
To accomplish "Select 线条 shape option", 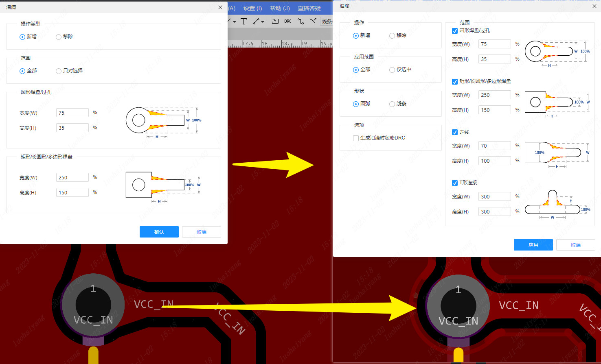I will tap(398, 104).
